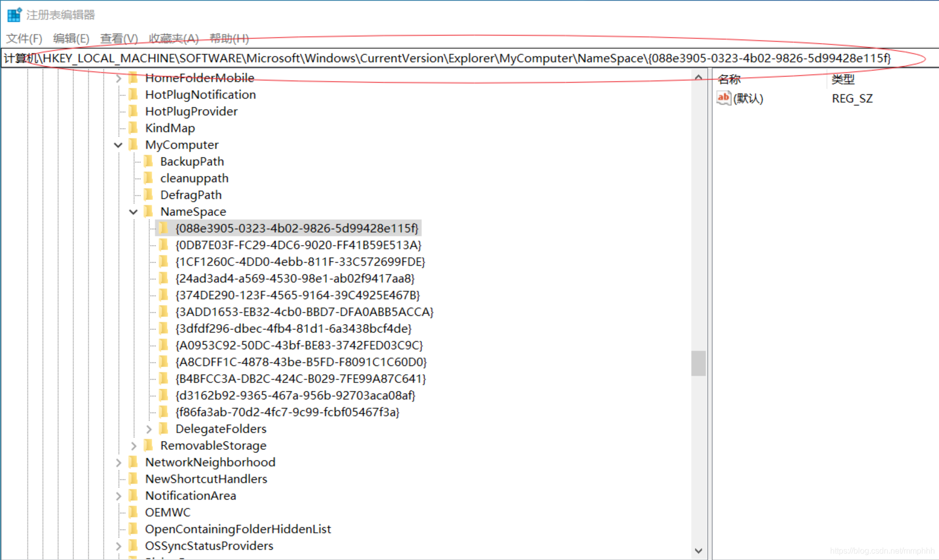The image size is (939, 560).
Task: Click the DelegateFolders folder icon
Action: click(164, 428)
